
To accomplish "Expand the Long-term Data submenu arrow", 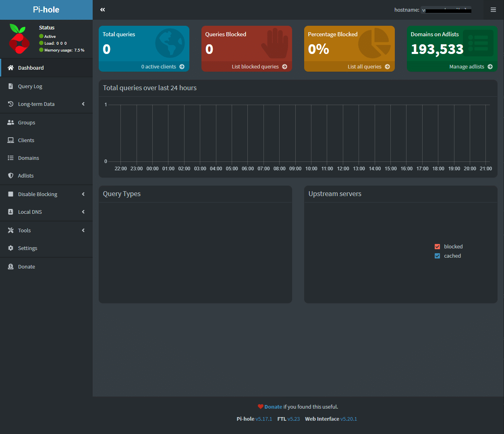I will [x=83, y=104].
